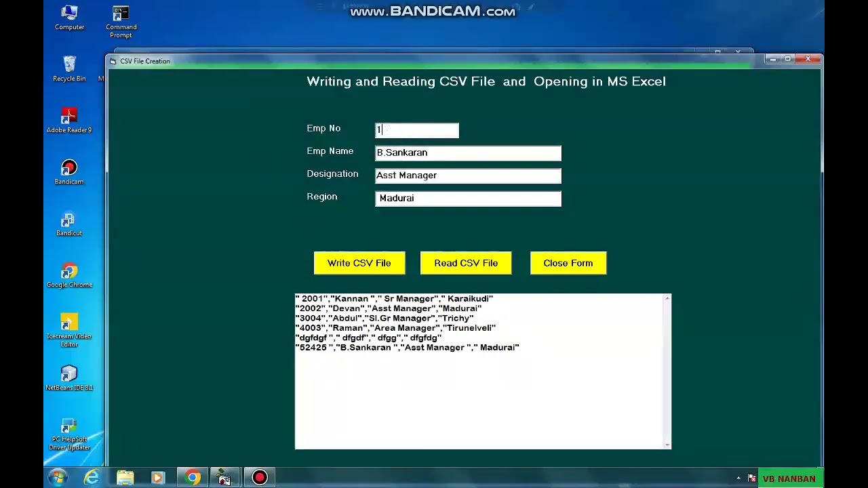Open the Computer desktop icon
This screenshot has height=488, width=868.
tap(69, 18)
